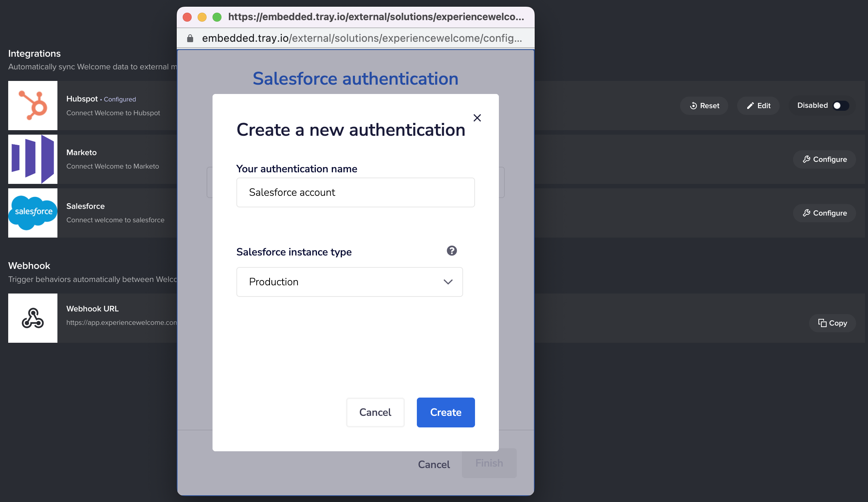Click the Webhook icon tile

tap(33, 318)
